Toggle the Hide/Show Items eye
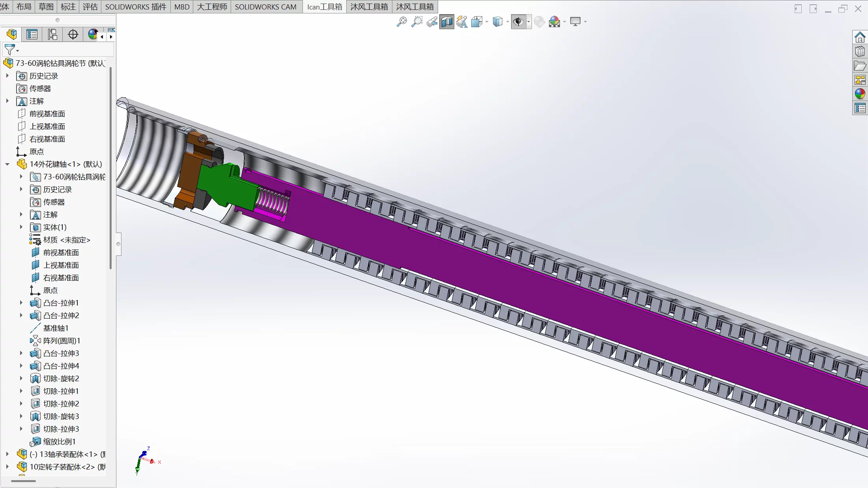Image resolution: width=868 pixels, height=488 pixels. tap(518, 22)
